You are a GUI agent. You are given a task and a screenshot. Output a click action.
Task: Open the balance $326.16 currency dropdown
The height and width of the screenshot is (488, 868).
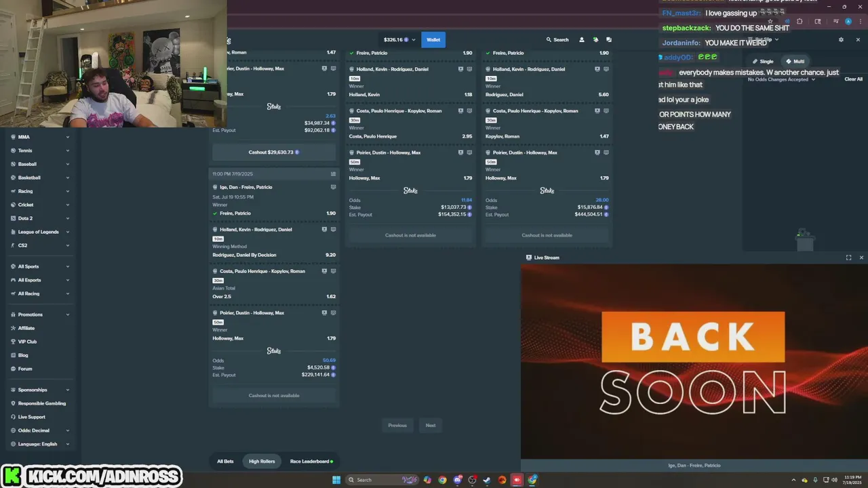pyautogui.click(x=399, y=40)
